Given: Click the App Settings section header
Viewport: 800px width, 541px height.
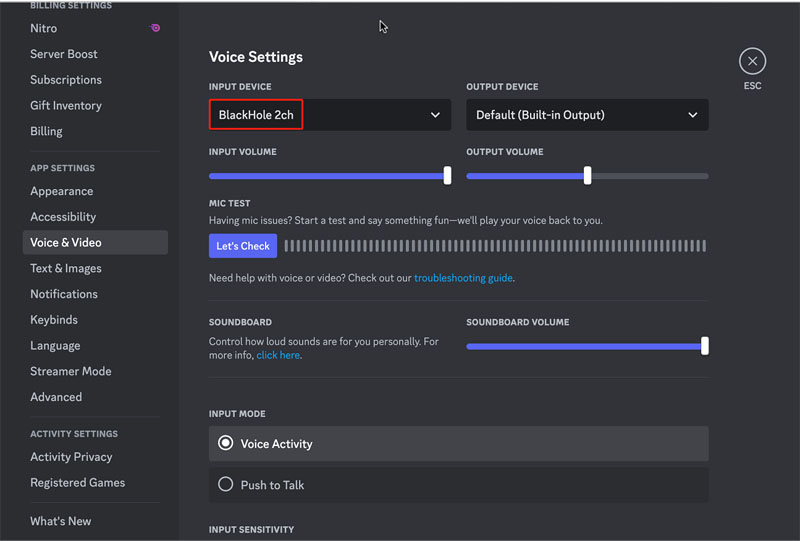Looking at the screenshot, I should [x=62, y=168].
